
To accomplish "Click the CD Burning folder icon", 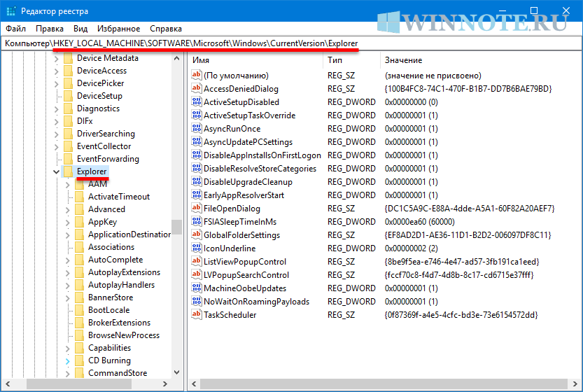I will [x=79, y=360].
